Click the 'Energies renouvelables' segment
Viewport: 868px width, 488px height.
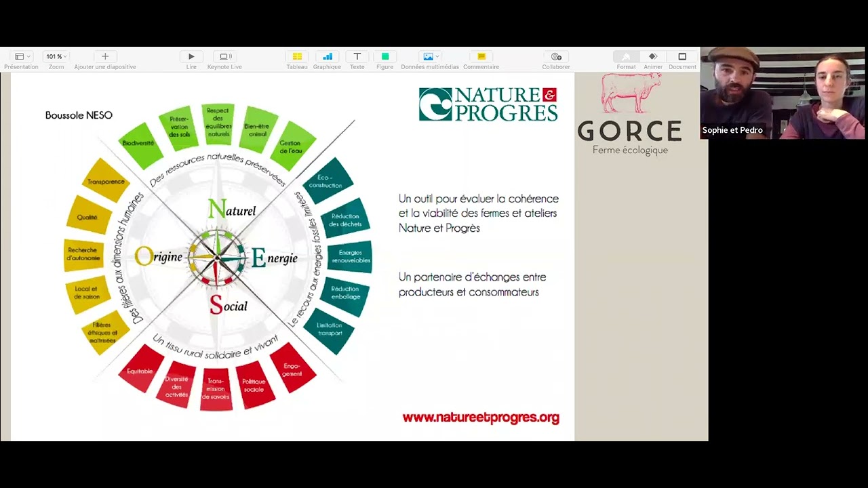[x=351, y=257]
